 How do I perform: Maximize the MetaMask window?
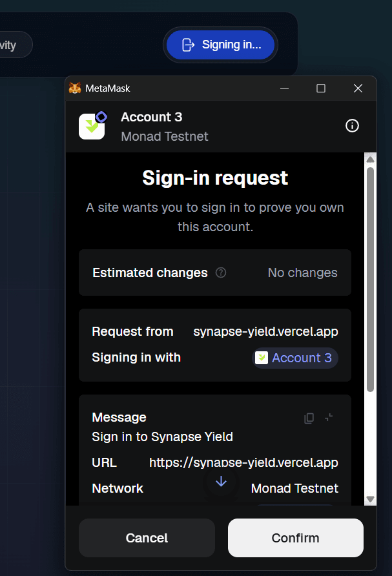[x=321, y=88]
